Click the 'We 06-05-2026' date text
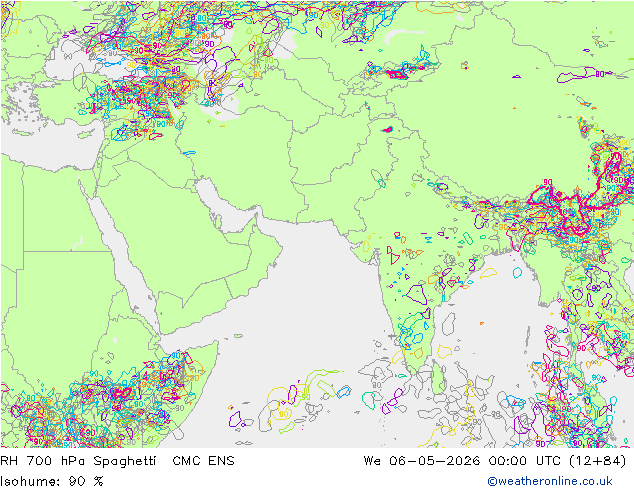 coord(422,461)
